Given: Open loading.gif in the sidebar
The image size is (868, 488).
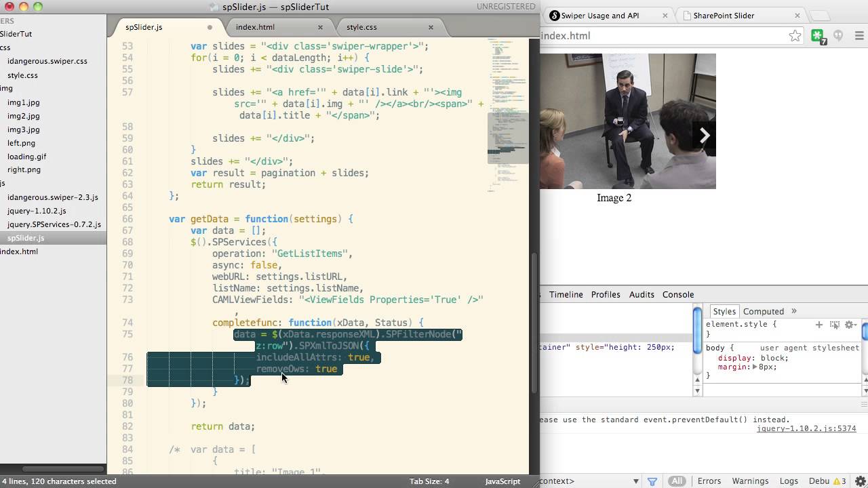Looking at the screenshot, I should coord(27,157).
